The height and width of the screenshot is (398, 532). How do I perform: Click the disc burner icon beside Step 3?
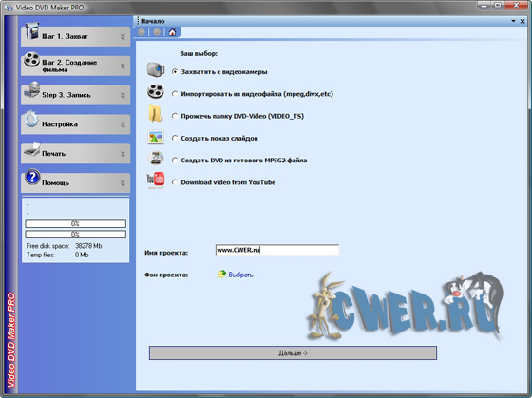[x=32, y=90]
